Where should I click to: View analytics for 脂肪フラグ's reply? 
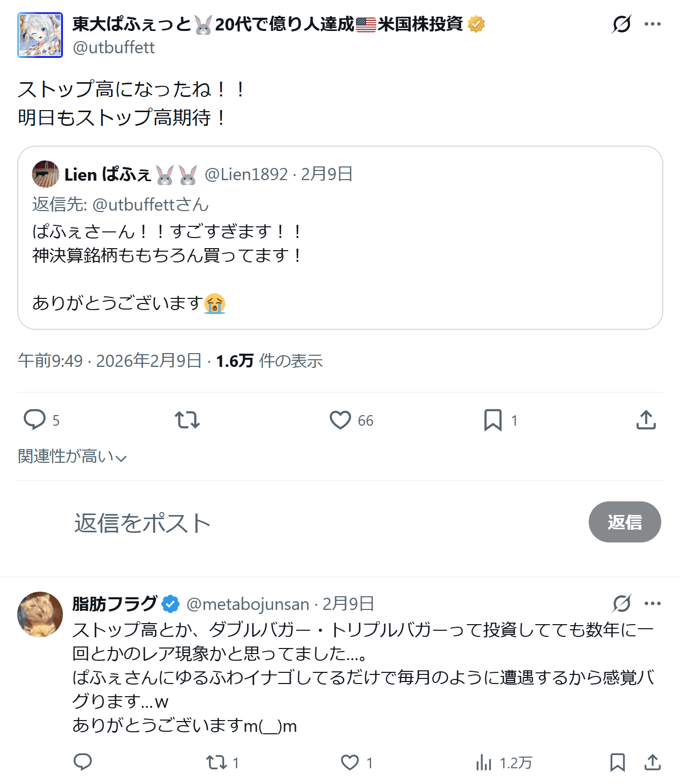pyautogui.click(x=484, y=762)
